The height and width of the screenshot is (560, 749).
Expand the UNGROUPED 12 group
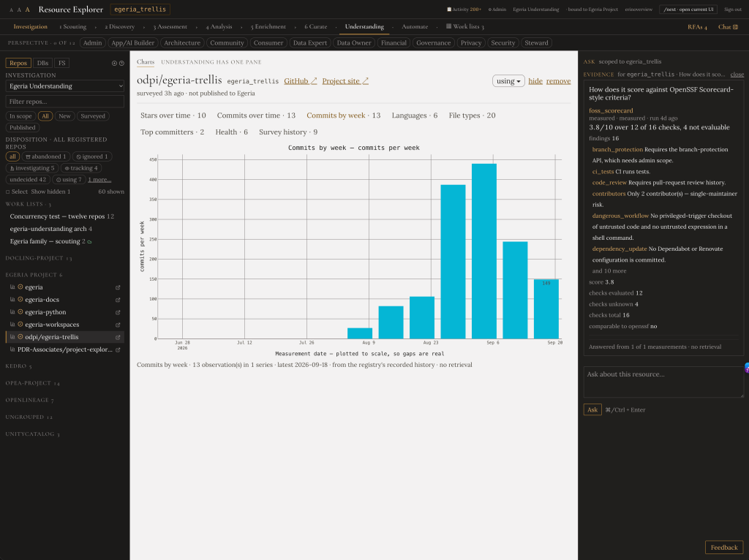[x=29, y=417]
